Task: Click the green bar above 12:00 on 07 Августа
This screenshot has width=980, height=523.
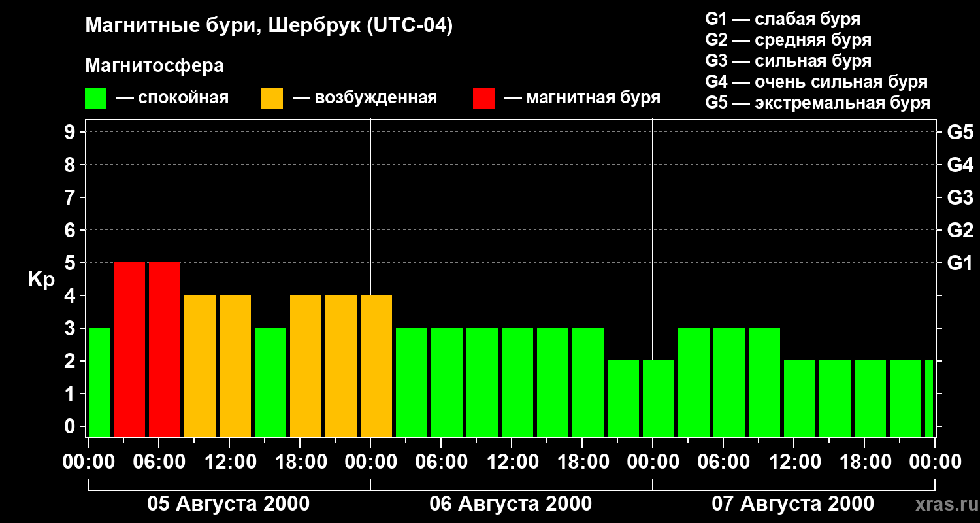Action: point(800,398)
